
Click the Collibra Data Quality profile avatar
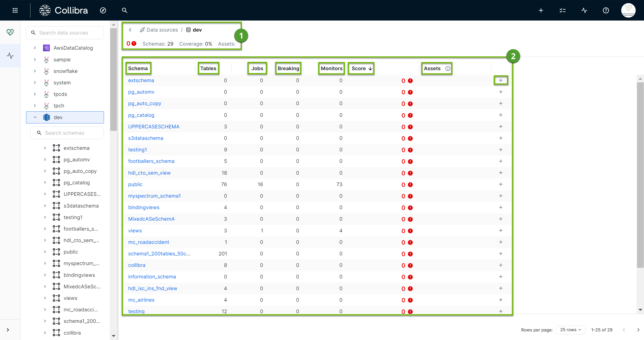(x=628, y=10)
